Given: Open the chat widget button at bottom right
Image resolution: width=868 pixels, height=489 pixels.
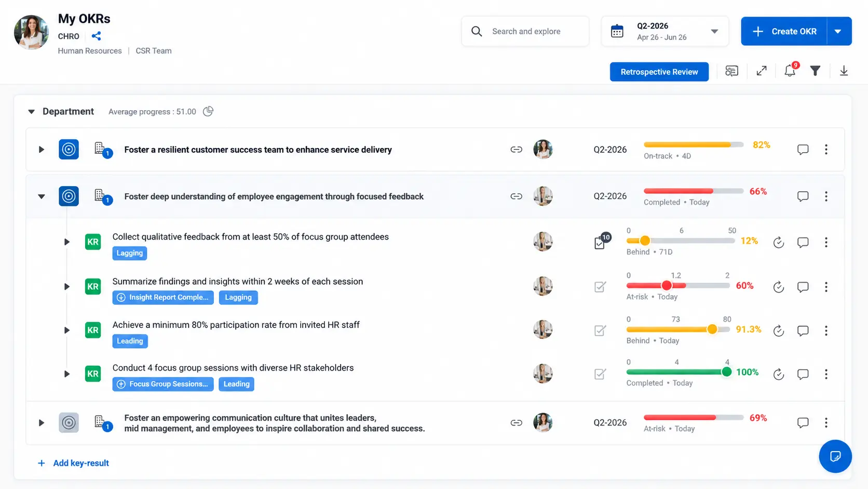Looking at the screenshot, I should 835,456.
